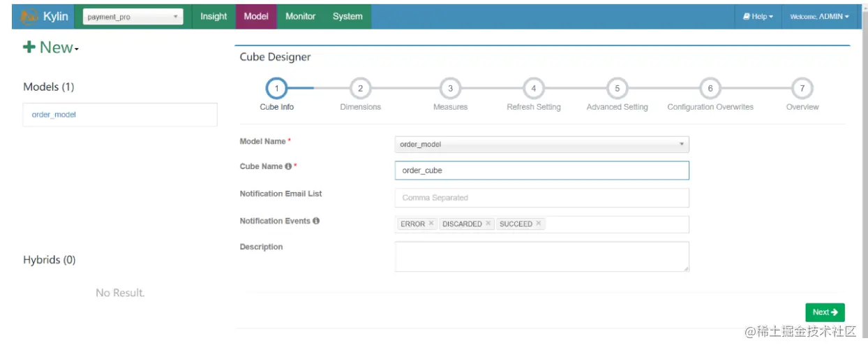Open the Model Name dropdown
The height and width of the screenshot is (350, 868).
point(542,145)
